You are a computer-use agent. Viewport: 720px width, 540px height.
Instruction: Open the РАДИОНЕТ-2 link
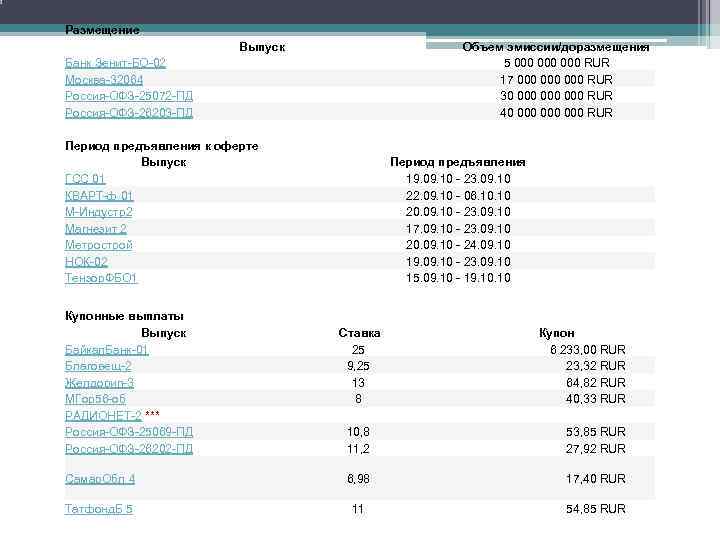(103, 416)
